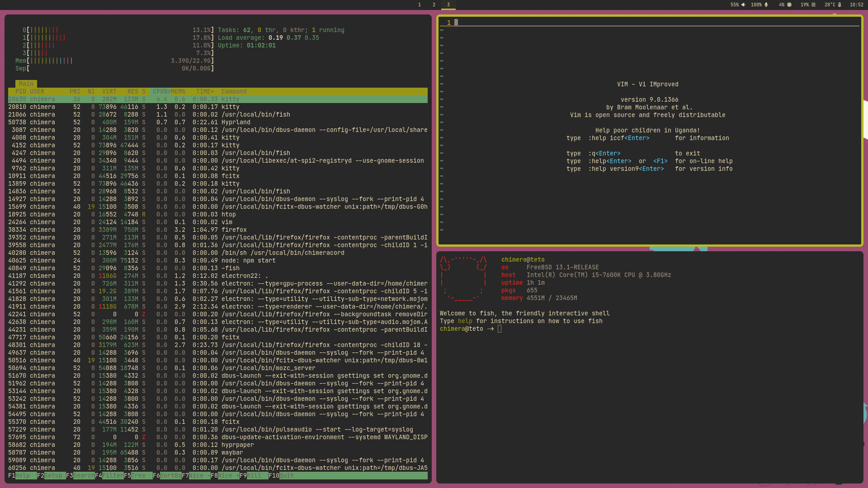Select the Main tab in htop
This screenshot has width=868, height=488.
click(26, 84)
